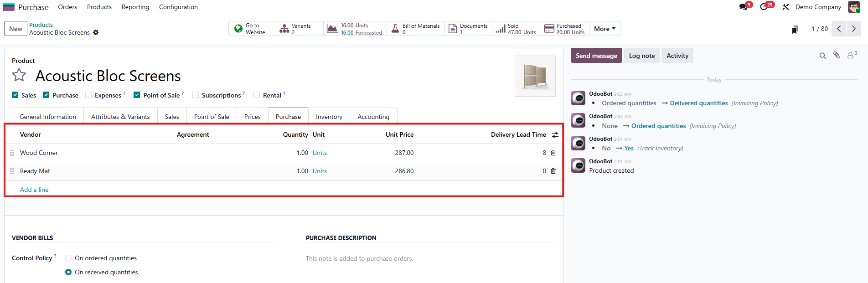Viewport: 868px width, 283px height.
Task: Select On received quantities control policy
Action: (x=68, y=272)
